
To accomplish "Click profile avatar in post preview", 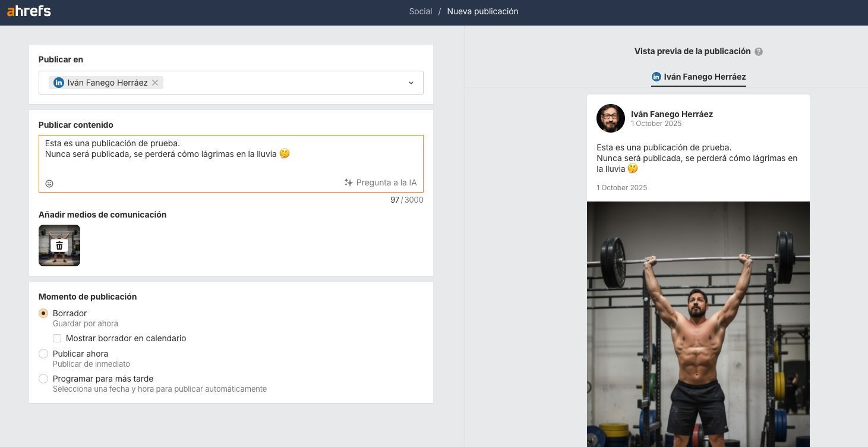I will click(x=610, y=118).
